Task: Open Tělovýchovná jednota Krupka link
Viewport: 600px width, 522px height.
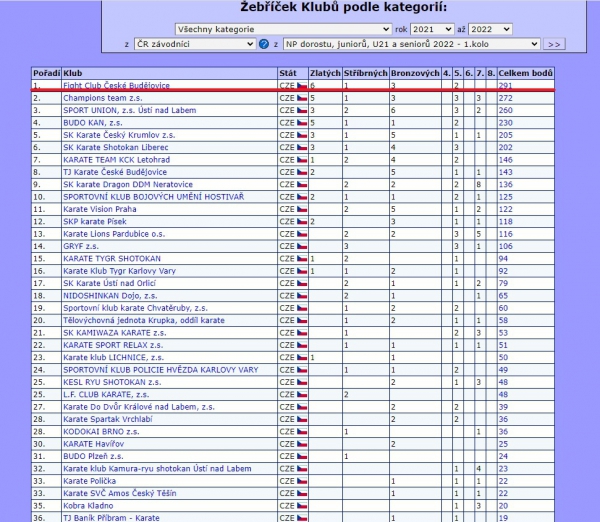Action: (144, 320)
